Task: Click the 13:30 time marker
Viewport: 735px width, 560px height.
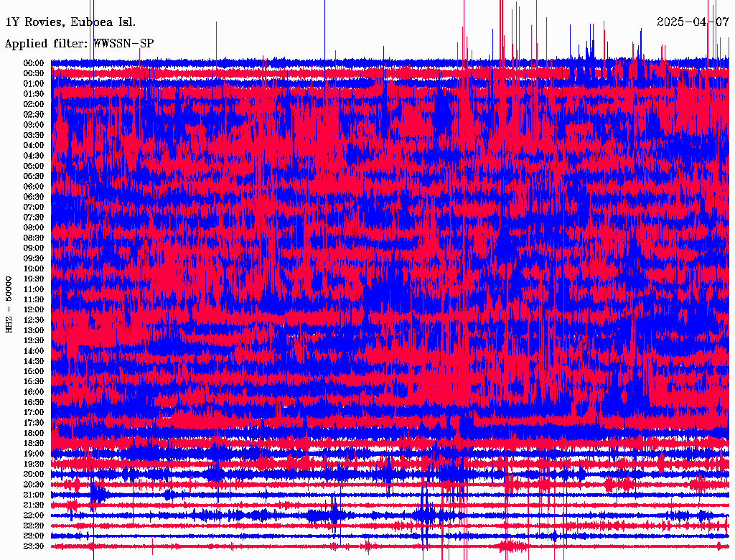Action: 34,340
